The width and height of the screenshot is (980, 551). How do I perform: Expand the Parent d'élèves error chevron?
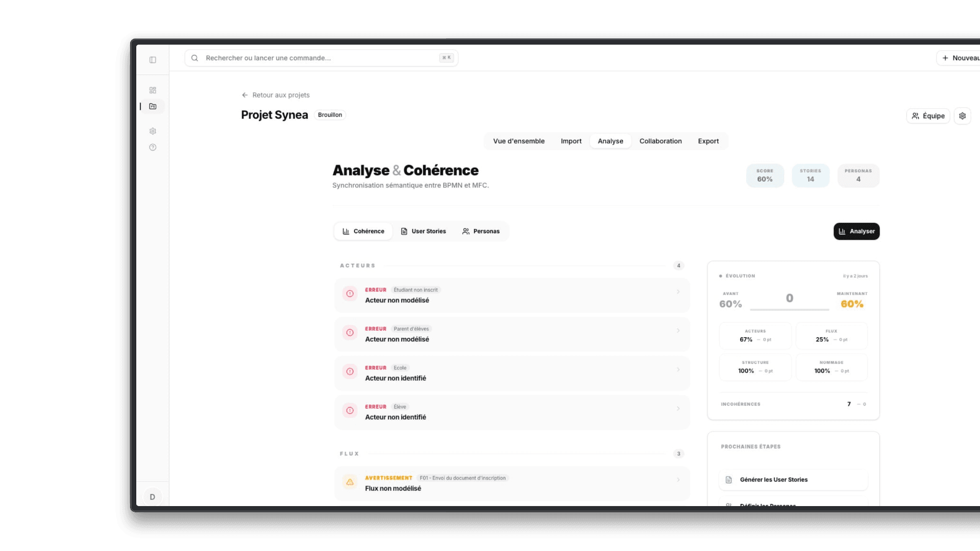pyautogui.click(x=678, y=331)
